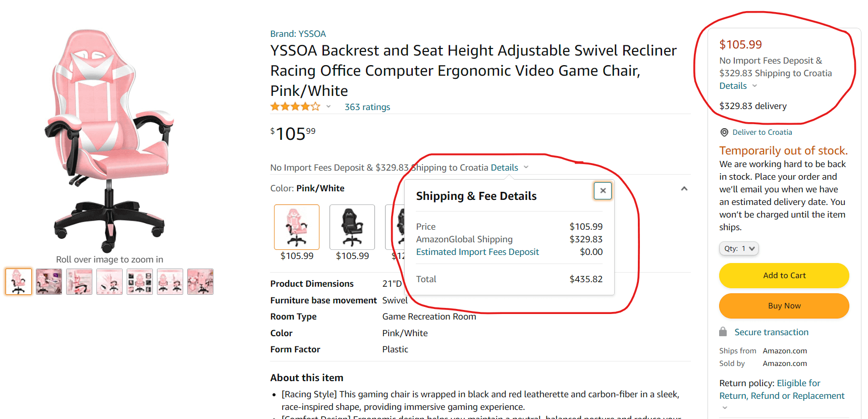Click the star rating icons

295,107
